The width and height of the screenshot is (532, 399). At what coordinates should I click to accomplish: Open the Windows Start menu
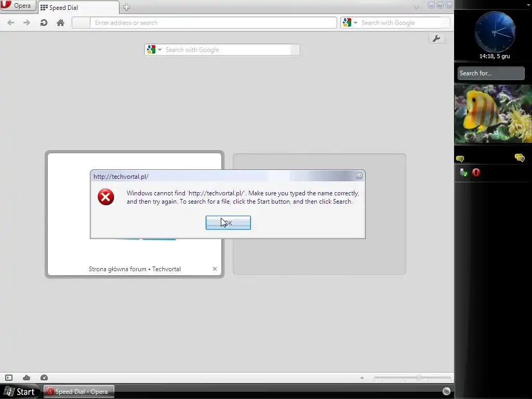(x=20, y=392)
